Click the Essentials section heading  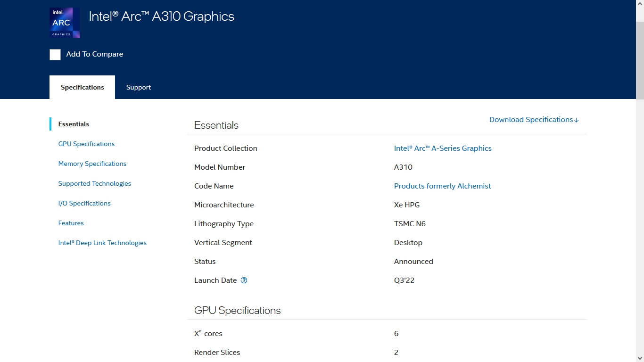[x=216, y=125]
